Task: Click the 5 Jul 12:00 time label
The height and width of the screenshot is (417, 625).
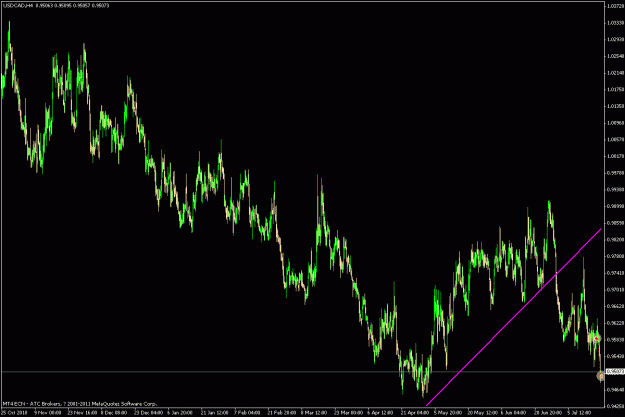Action: point(581,413)
